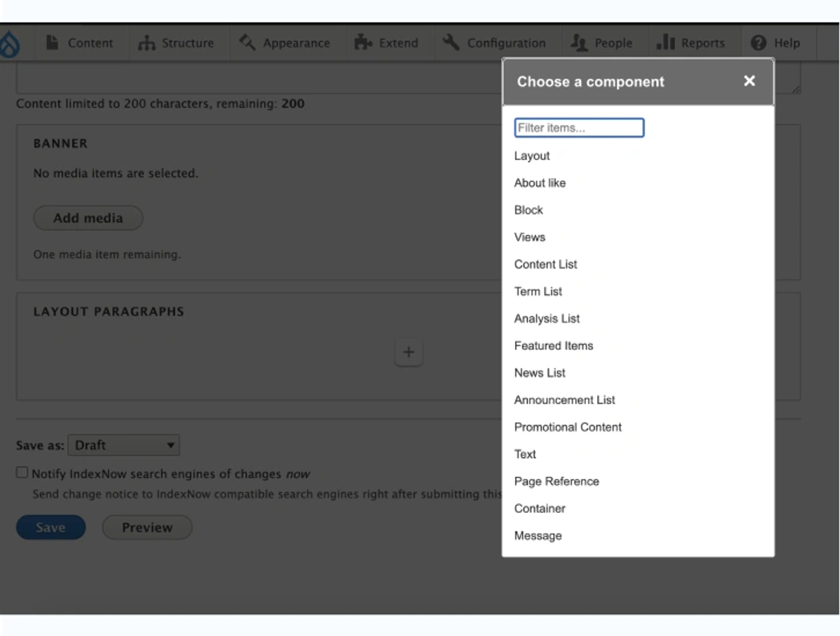Open the People menu label
The height and width of the screenshot is (636, 840).
click(x=613, y=43)
